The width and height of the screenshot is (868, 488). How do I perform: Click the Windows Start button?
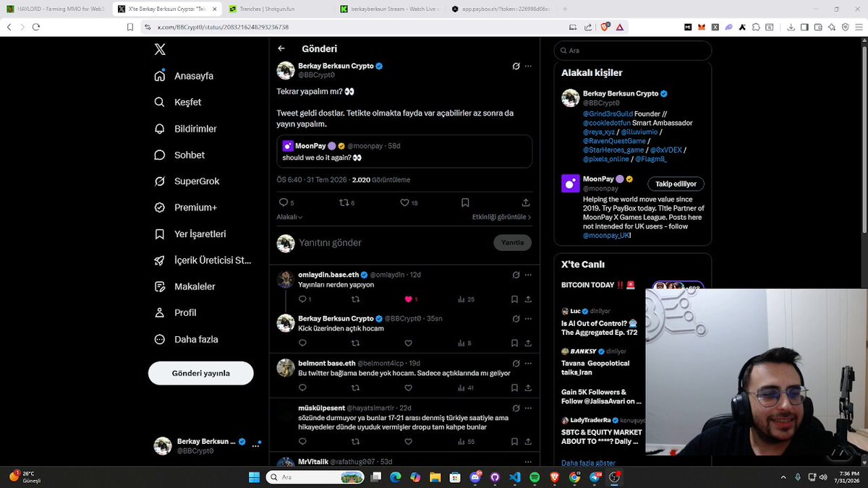(255, 477)
